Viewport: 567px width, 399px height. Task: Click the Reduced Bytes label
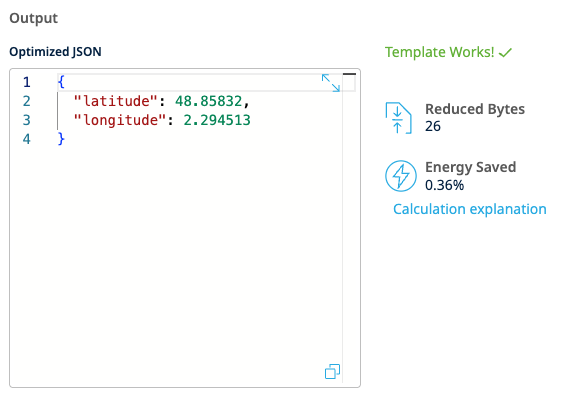point(475,109)
